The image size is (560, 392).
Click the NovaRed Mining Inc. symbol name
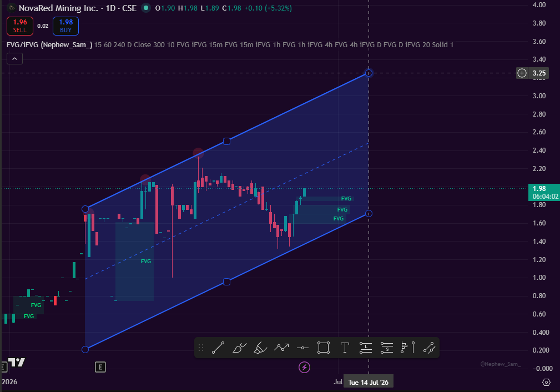(59, 8)
